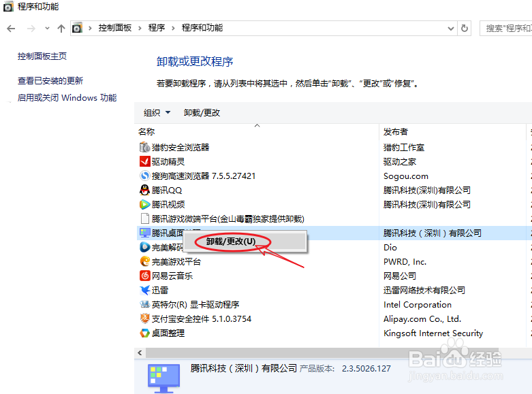
Task: Click the window title bar program icon
Action: (8, 7)
